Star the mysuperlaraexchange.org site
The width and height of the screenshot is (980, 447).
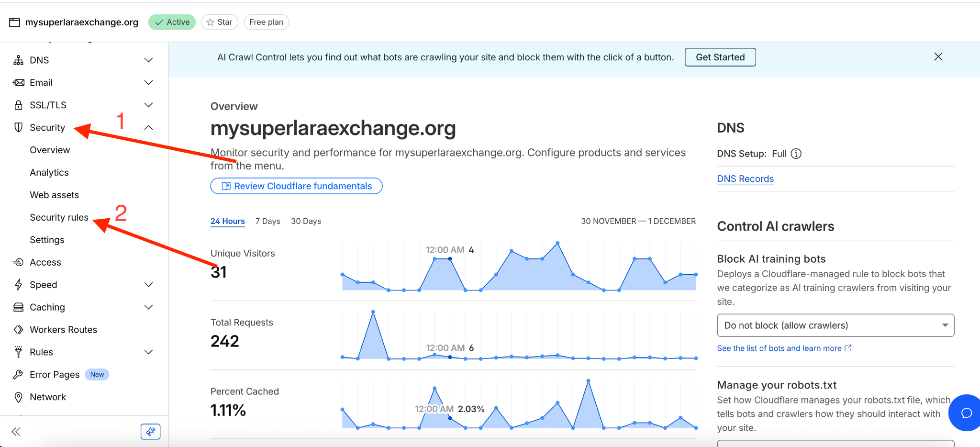pyautogui.click(x=220, y=22)
